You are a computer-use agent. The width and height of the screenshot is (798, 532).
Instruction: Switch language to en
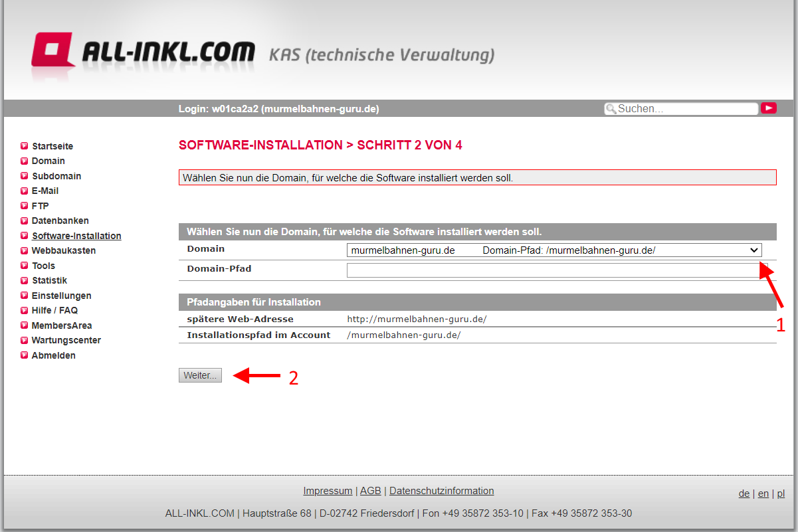coord(763,493)
